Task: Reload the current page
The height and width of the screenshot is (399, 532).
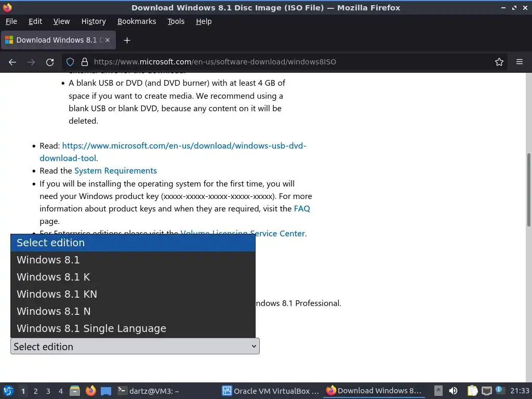Action: tap(50, 62)
